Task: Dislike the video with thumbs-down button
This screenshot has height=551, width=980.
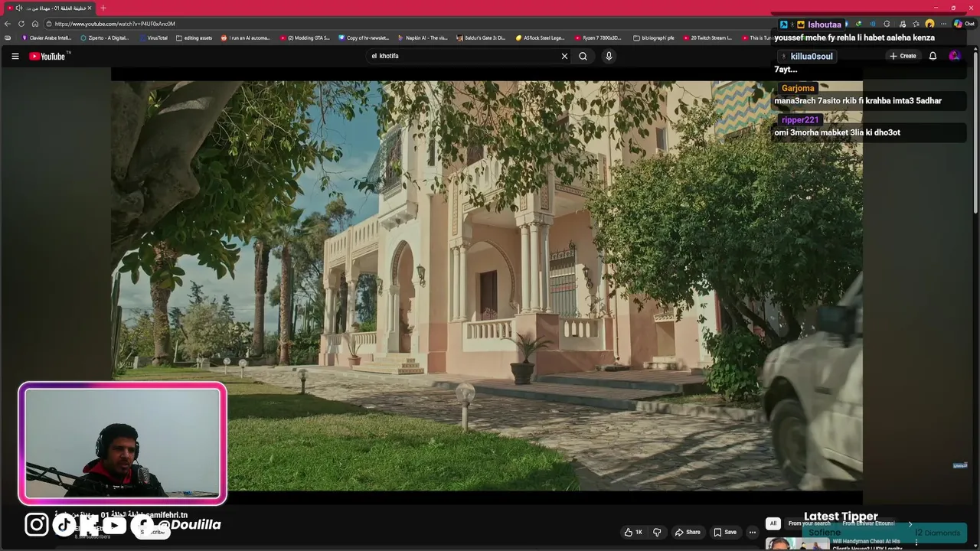Action: pos(657,532)
